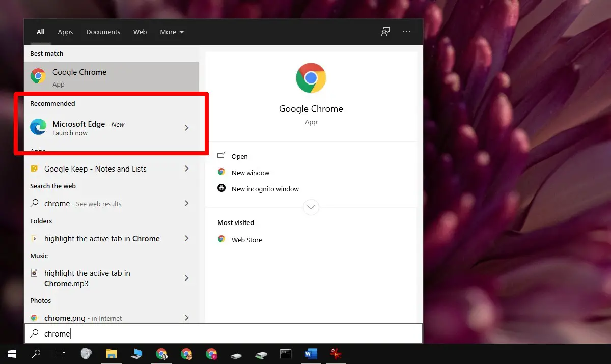Switch to the All search tab
The height and width of the screenshot is (364, 611).
coord(41,32)
